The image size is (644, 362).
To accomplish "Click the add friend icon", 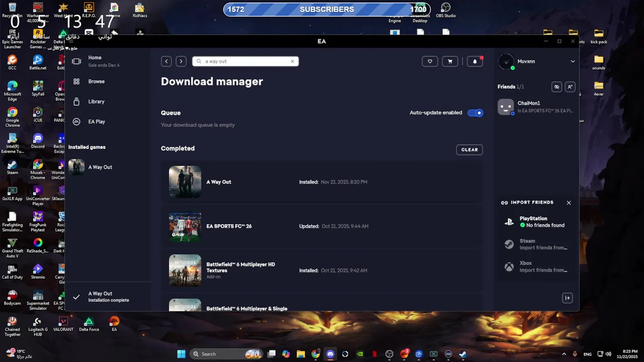I will pos(570,87).
